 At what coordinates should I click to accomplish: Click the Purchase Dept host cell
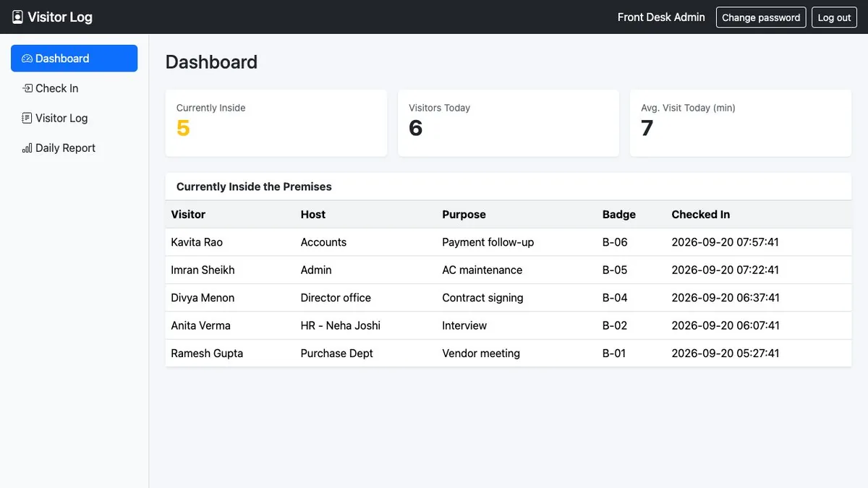(337, 354)
